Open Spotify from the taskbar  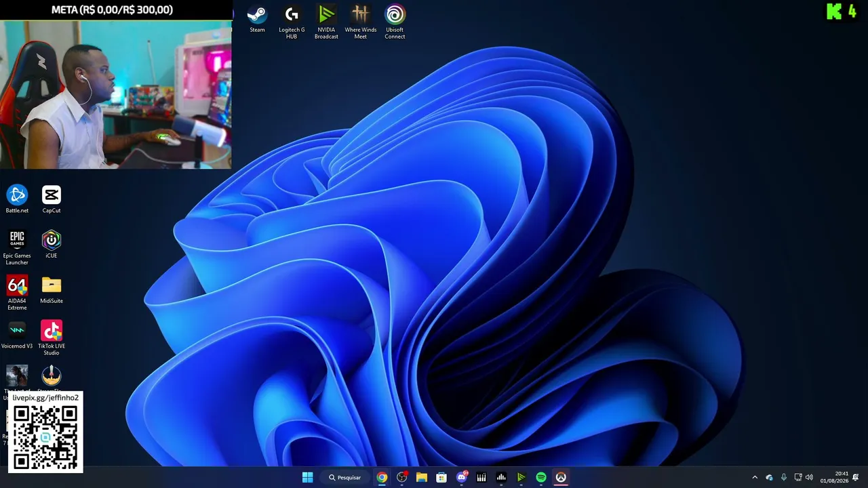(x=541, y=477)
